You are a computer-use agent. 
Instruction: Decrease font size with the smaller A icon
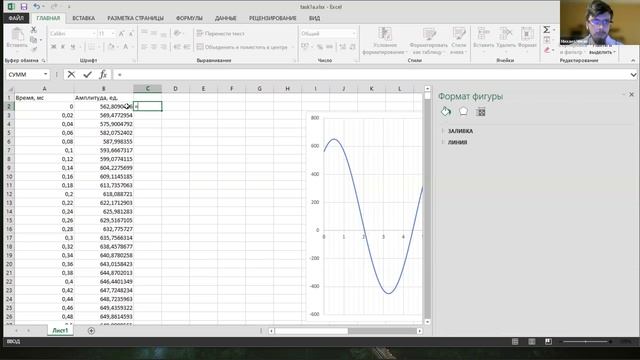coord(131,33)
